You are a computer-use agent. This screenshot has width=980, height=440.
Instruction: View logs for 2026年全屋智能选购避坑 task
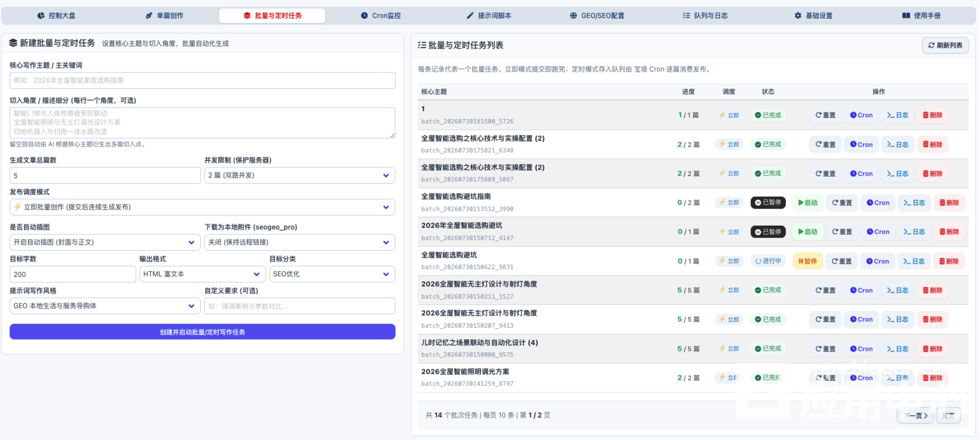pyautogui.click(x=914, y=232)
